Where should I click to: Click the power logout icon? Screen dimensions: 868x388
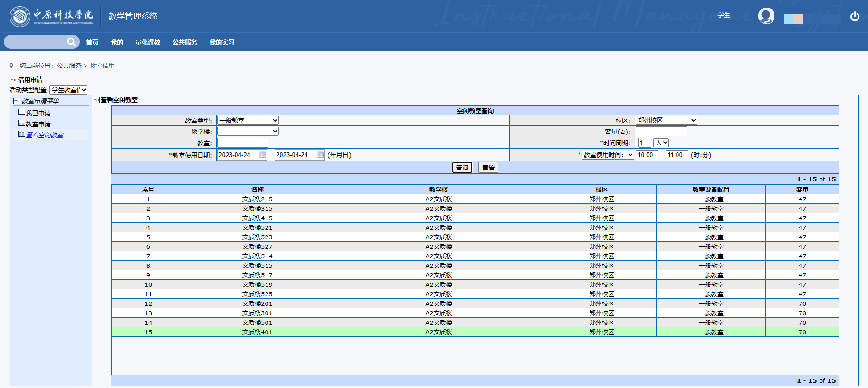tap(855, 17)
